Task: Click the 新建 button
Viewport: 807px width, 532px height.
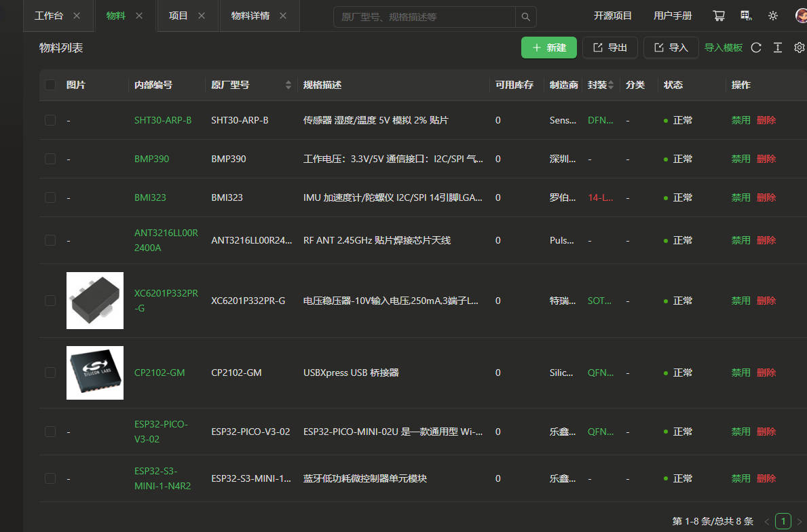Action: pyautogui.click(x=548, y=48)
